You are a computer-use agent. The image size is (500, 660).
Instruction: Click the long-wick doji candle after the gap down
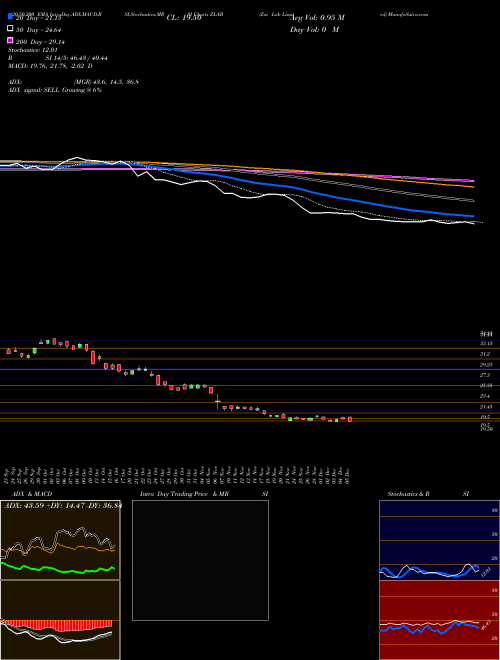[217, 402]
